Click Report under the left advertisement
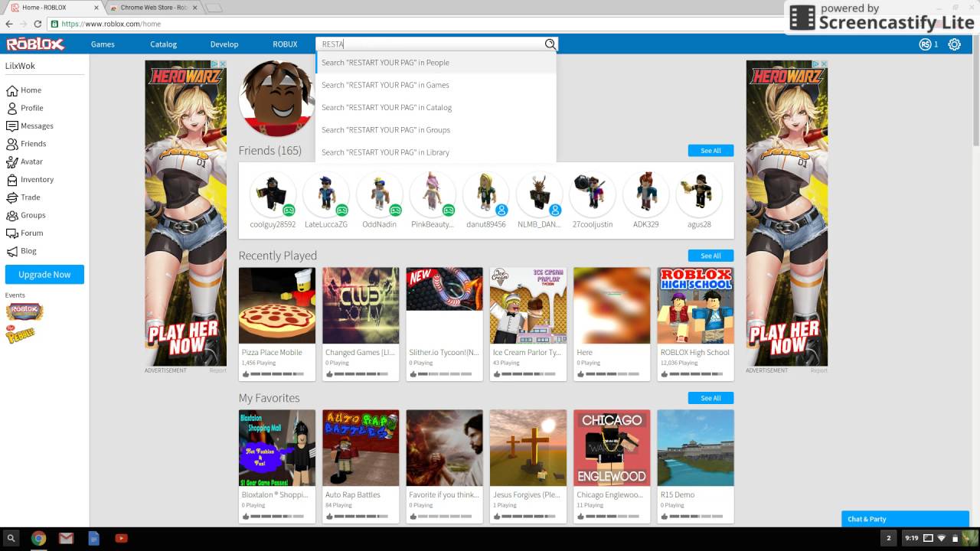The height and width of the screenshot is (551, 980). point(217,370)
